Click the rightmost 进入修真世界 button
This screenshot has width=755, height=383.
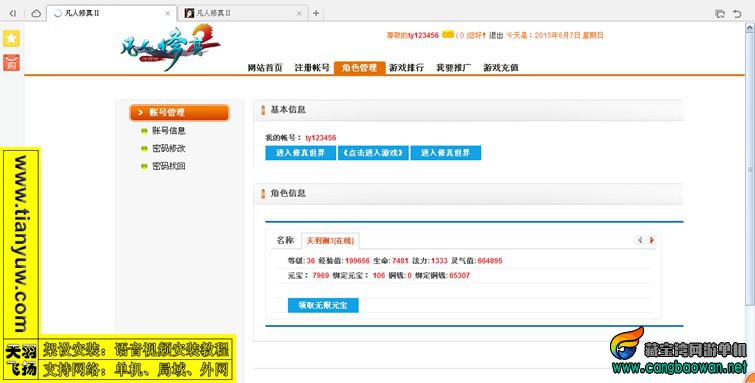click(445, 153)
